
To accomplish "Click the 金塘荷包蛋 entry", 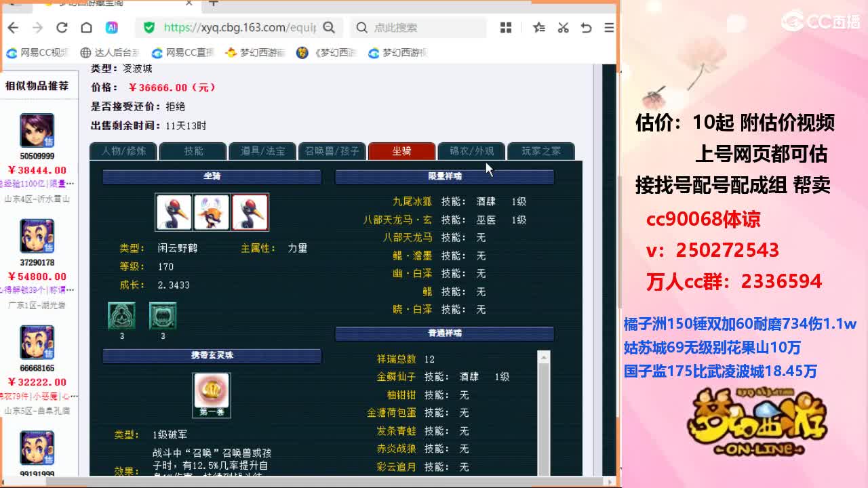I will pyautogui.click(x=392, y=412).
